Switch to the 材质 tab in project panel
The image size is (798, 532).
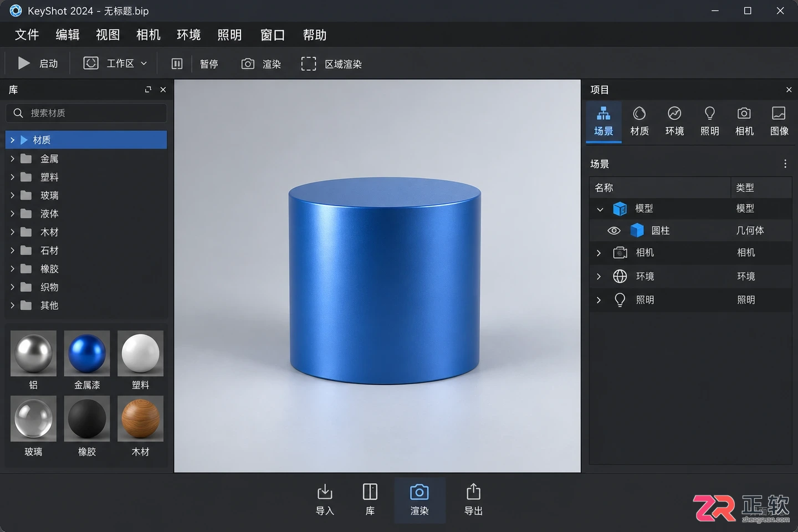pos(640,121)
